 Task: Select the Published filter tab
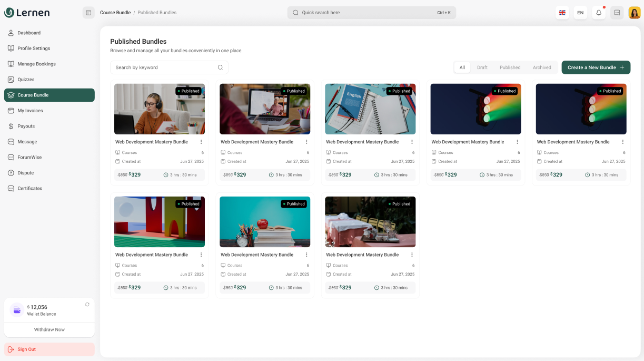click(x=510, y=67)
